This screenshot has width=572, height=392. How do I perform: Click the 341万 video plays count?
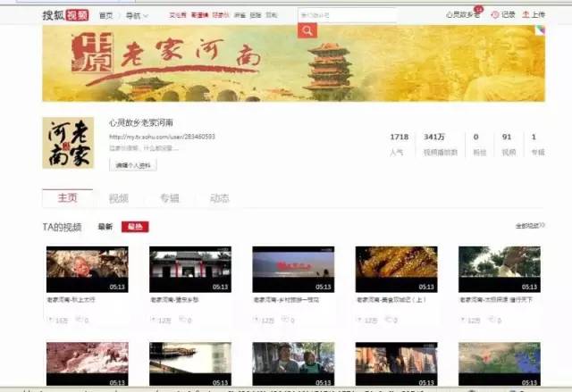[x=434, y=137]
